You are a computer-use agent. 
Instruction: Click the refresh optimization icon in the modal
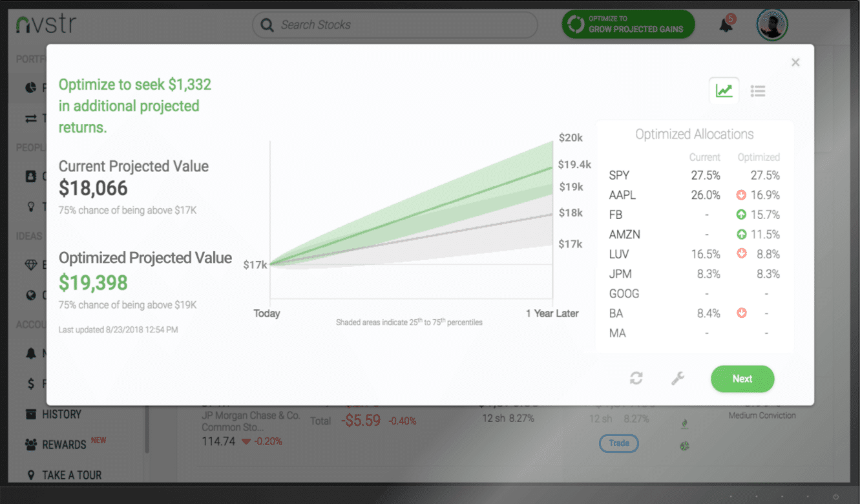636,379
